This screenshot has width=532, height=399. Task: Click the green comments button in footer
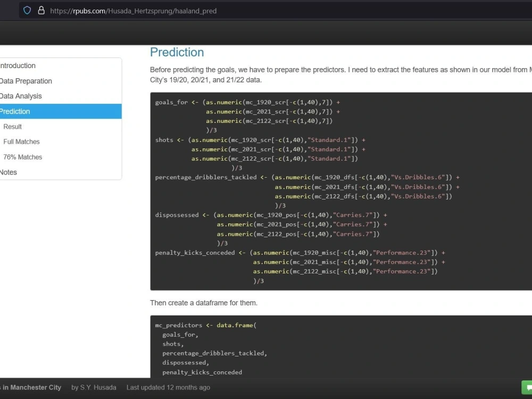point(527,387)
